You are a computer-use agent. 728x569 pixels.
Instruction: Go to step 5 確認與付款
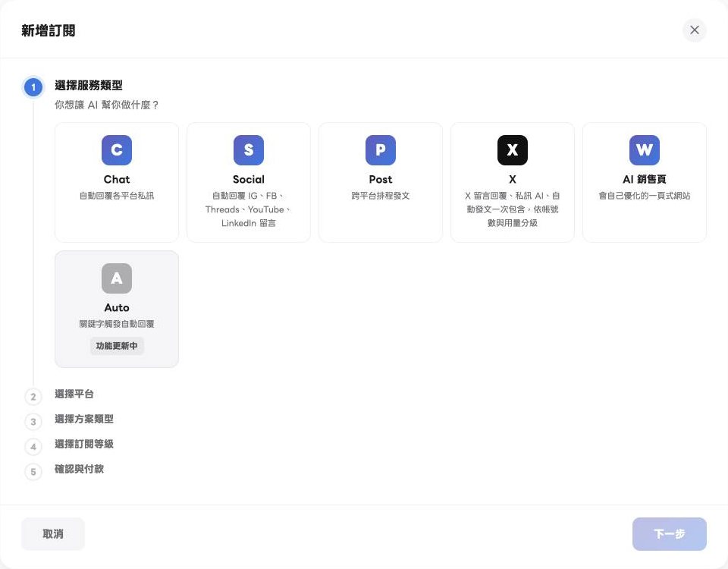pyautogui.click(x=80, y=469)
